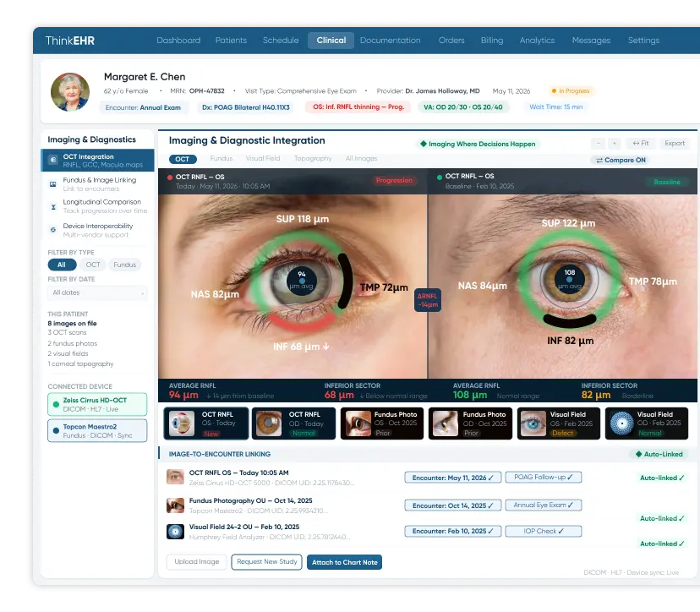Switch to the All Images tab

pos(361,158)
